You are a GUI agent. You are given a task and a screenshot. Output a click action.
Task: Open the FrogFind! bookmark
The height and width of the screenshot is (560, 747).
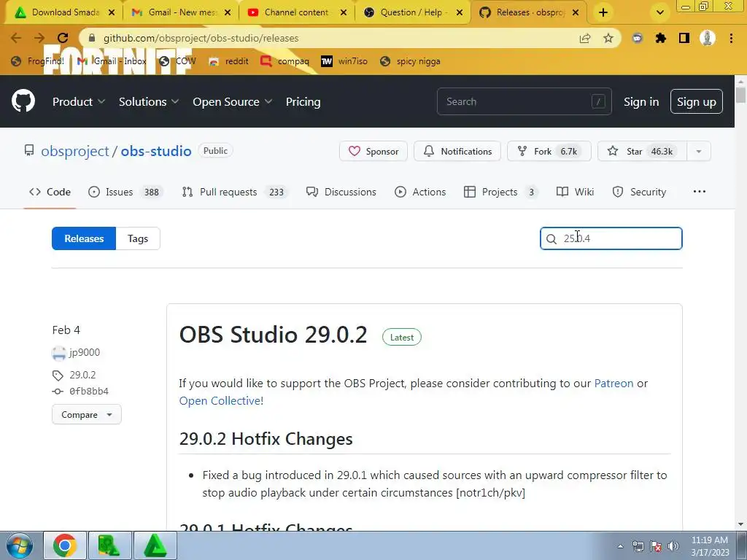pyautogui.click(x=38, y=61)
